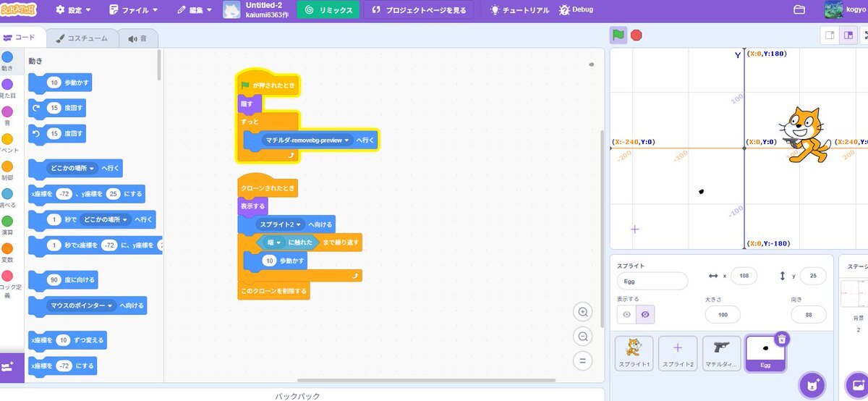Viewport: 868px width, 401px height.
Task: Open スプライト2 dropdown in へ向ける block
Action: coord(281,224)
